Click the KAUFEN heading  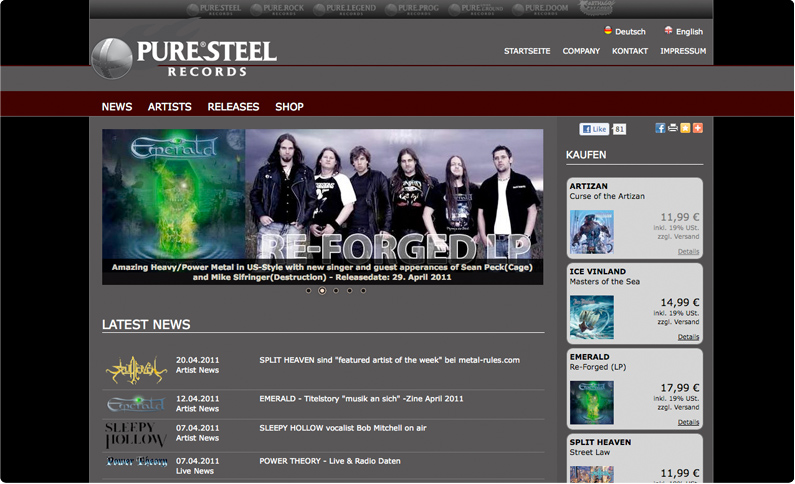coord(586,155)
